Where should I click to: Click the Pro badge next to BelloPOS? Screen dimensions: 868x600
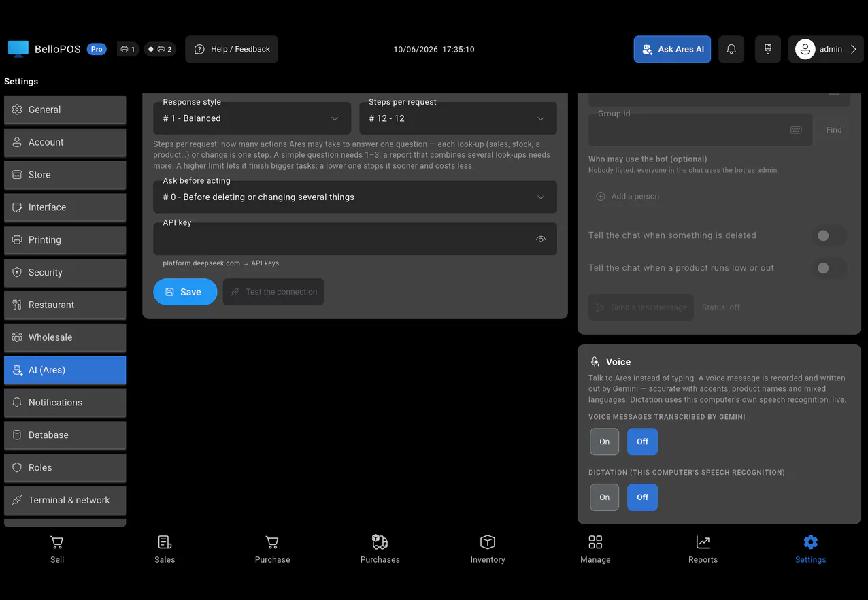coord(97,49)
